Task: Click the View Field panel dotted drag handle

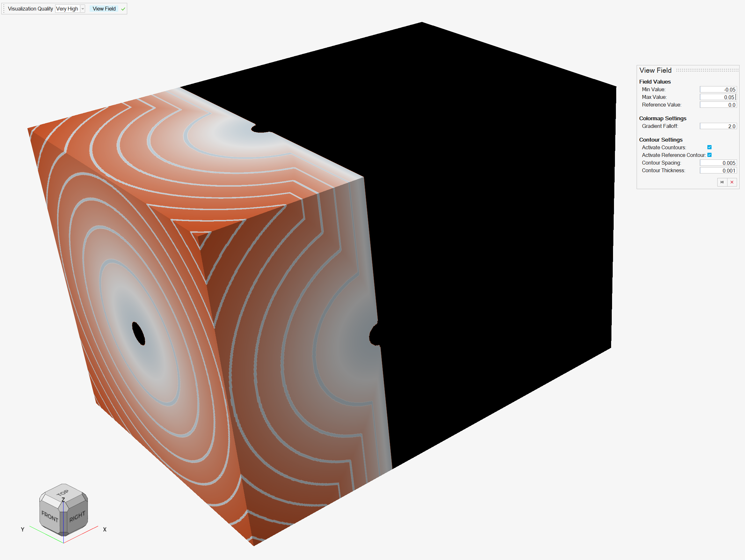Action: [707, 70]
